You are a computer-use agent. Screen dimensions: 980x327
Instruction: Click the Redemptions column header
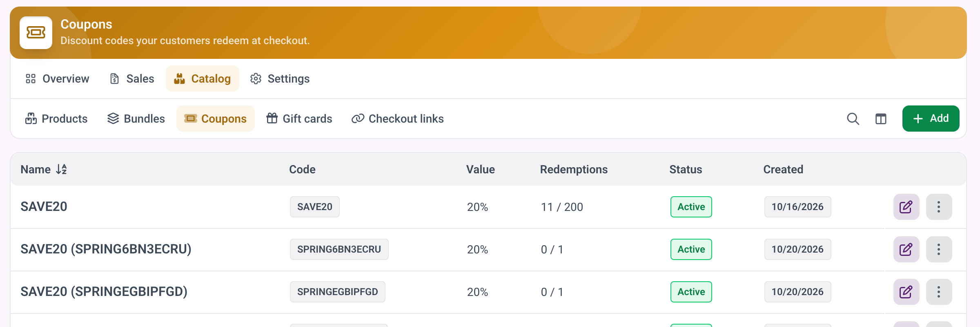(x=574, y=169)
